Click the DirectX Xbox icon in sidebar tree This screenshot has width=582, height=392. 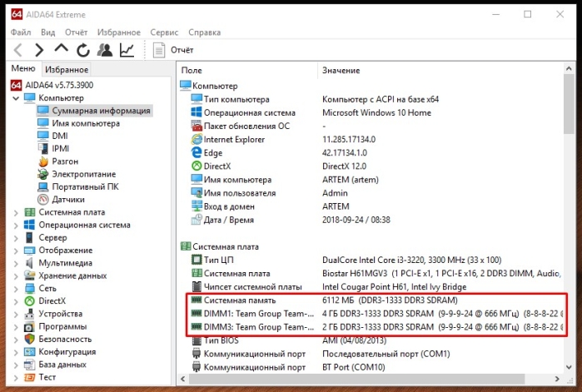(30, 300)
